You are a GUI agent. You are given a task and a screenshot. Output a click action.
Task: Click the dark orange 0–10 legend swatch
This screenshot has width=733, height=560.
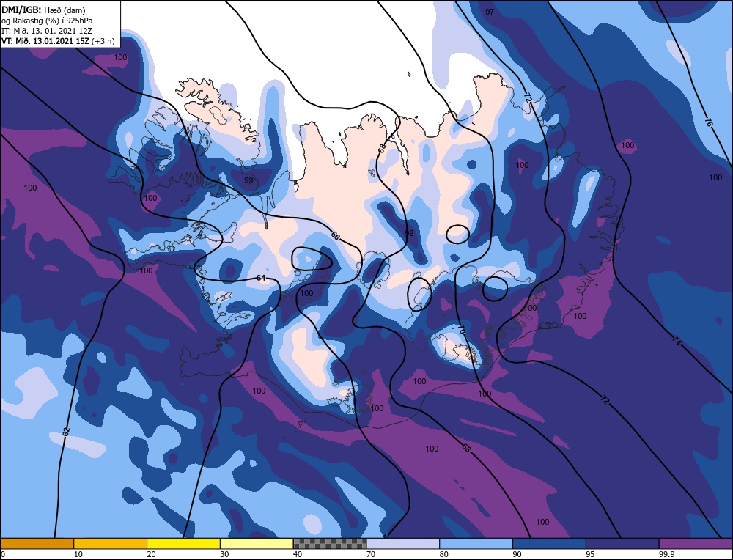click(x=37, y=544)
